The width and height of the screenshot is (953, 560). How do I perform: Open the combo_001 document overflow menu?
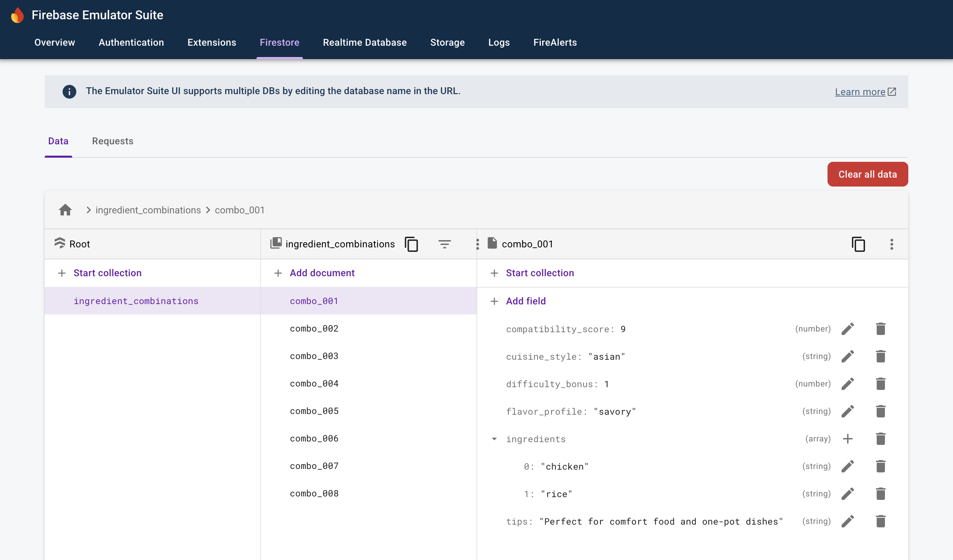(891, 244)
